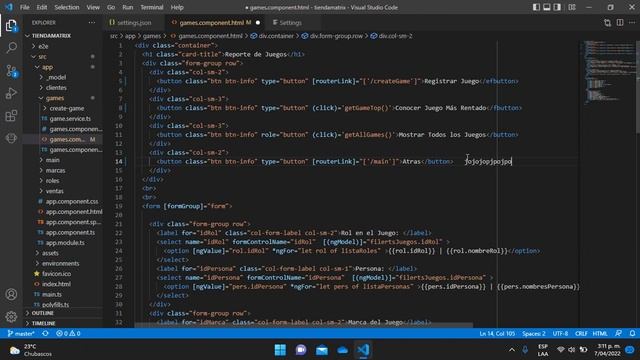Open notifications bell in status bar
The height and width of the screenshot is (360, 640).
pos(632,333)
